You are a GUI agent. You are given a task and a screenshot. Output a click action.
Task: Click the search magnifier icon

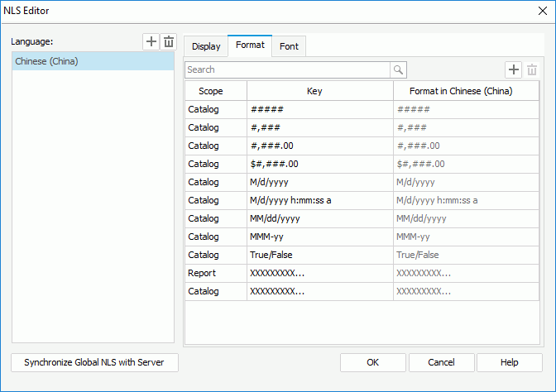[x=399, y=70]
